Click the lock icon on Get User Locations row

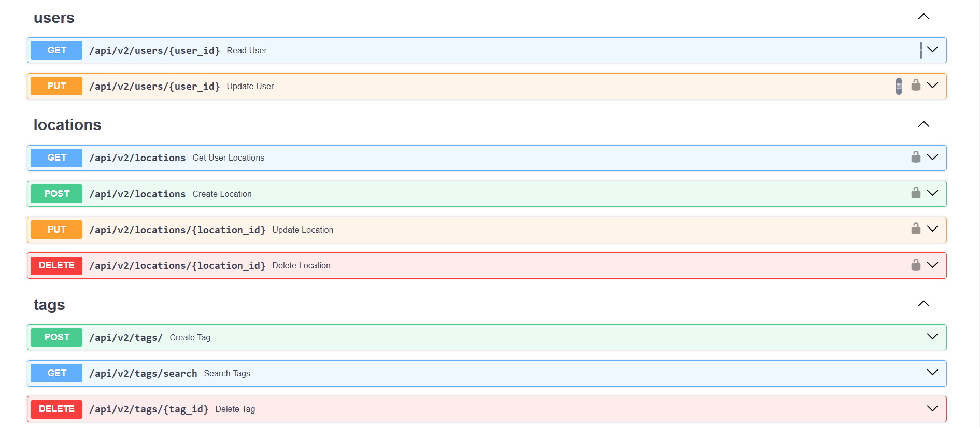pyautogui.click(x=916, y=157)
